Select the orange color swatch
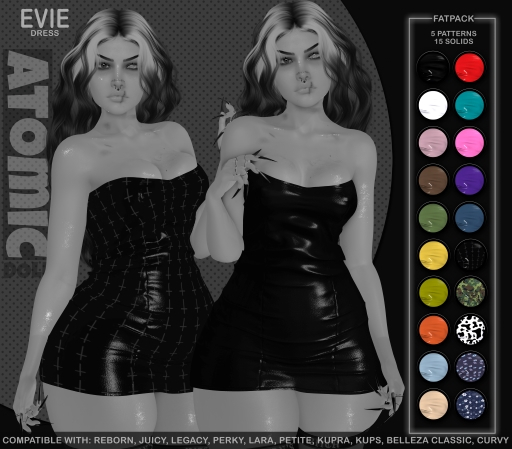 [433, 330]
